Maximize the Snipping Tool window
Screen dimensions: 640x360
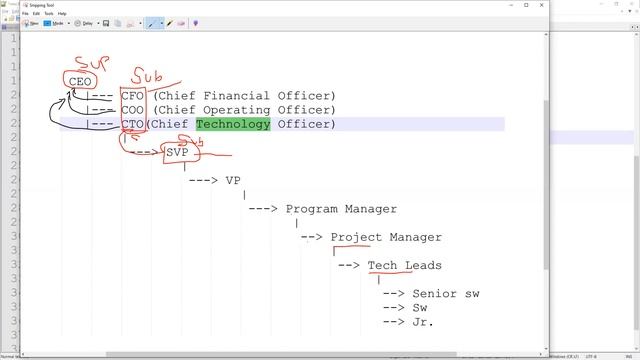click(x=526, y=5)
